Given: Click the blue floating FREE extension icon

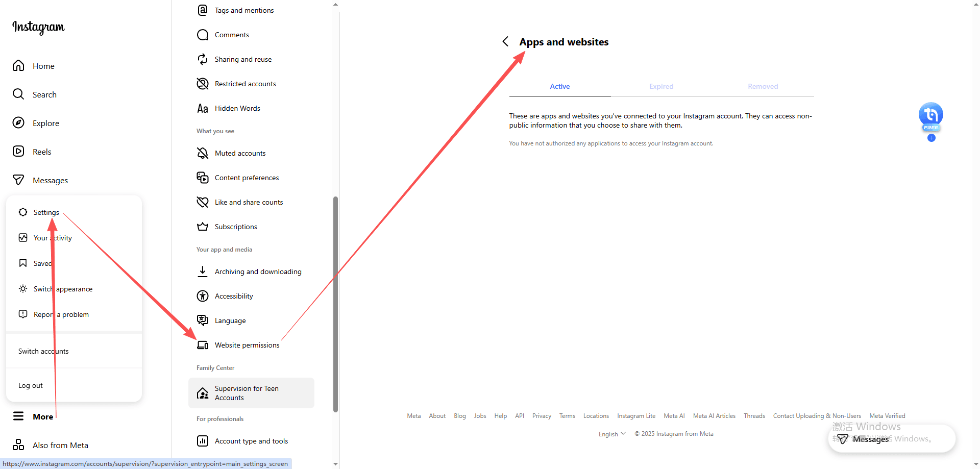Looking at the screenshot, I should [x=931, y=116].
